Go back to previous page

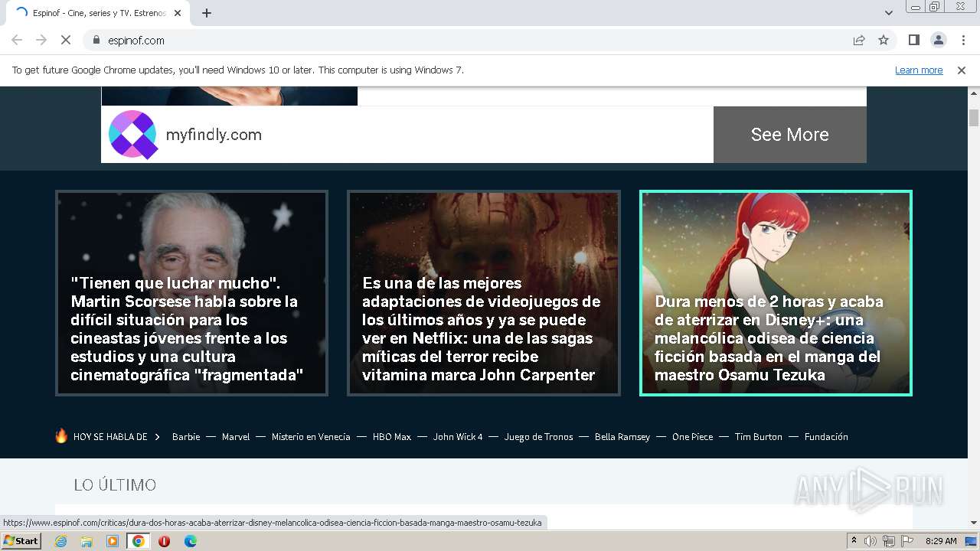coord(17,40)
